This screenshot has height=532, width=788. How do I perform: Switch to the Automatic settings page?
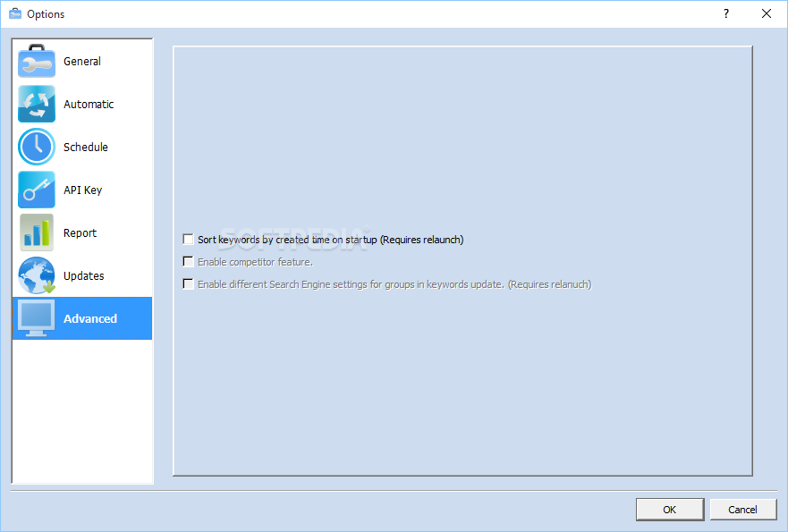pos(82,104)
